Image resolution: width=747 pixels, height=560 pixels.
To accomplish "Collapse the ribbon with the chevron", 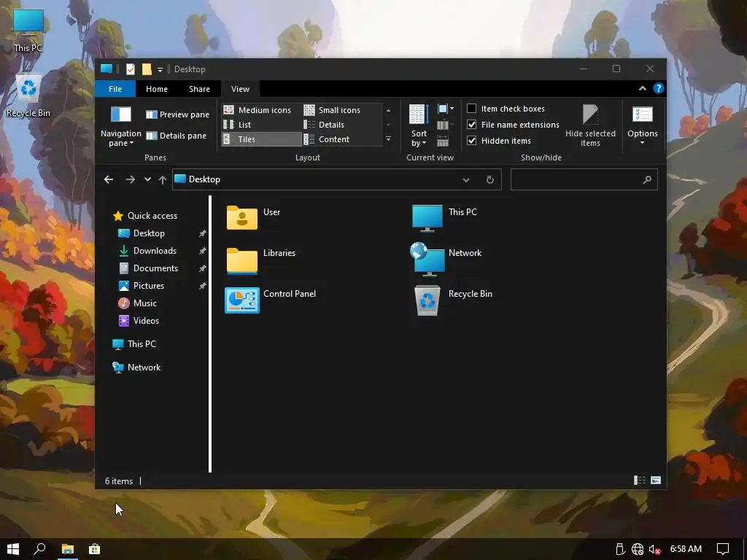I will (642, 88).
